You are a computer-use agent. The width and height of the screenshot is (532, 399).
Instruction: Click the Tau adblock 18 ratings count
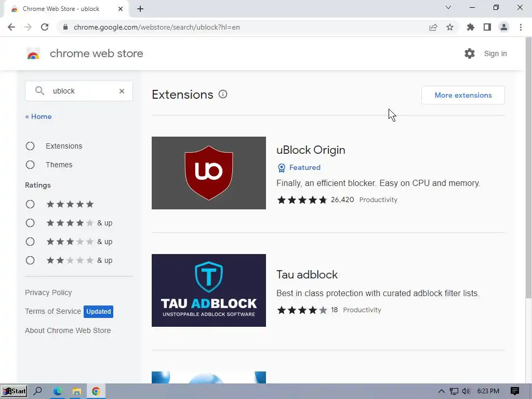[x=335, y=310]
